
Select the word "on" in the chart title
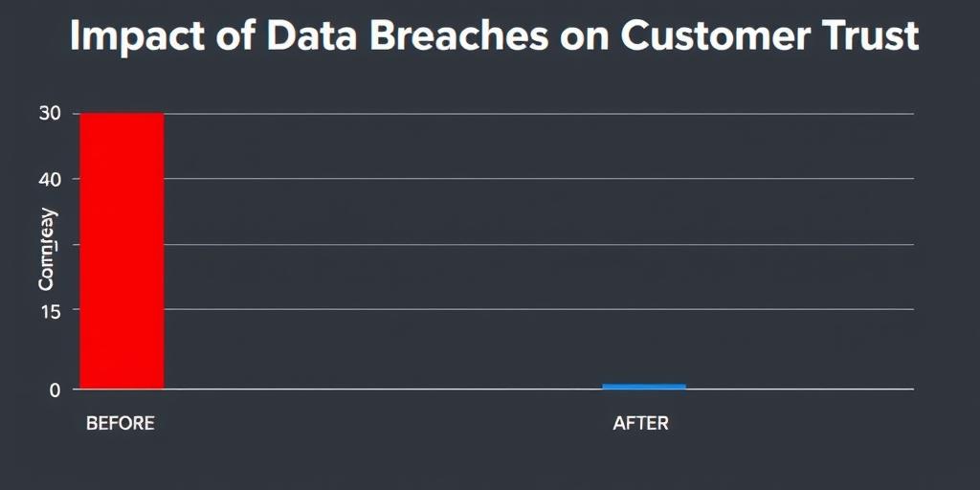(582, 37)
